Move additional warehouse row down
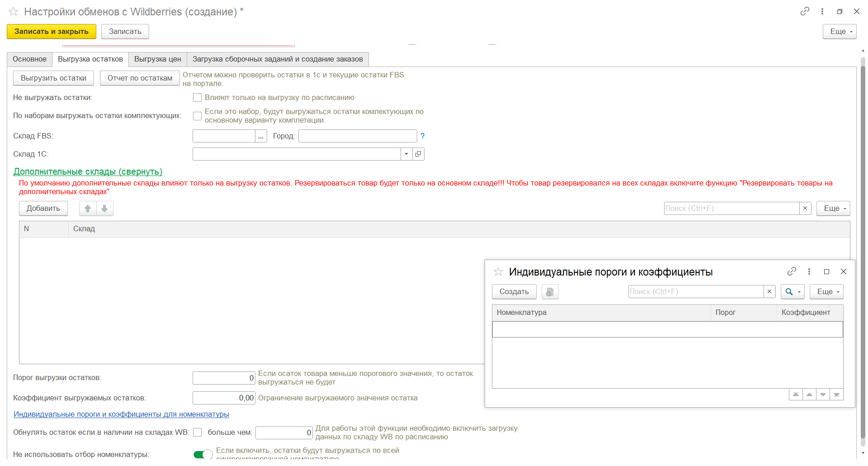Screen dimensions: 868x466 (104, 208)
